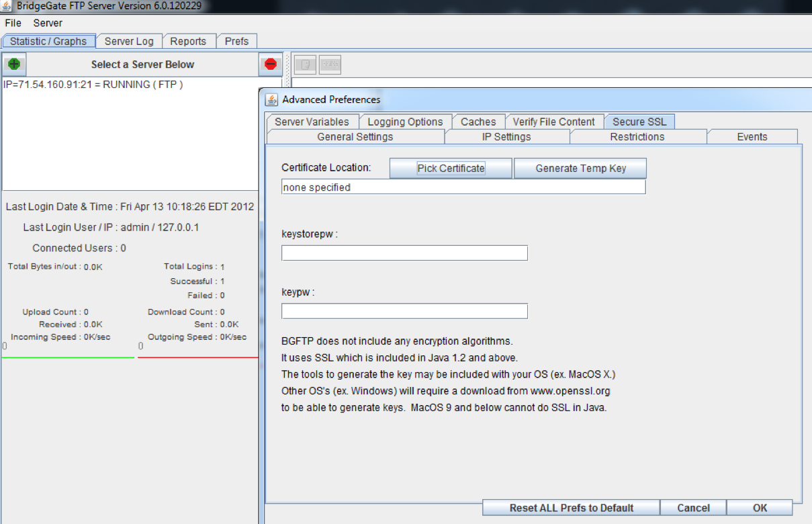This screenshot has width=812, height=524.
Task: Click the Failed : 0 text
Action: (206, 296)
